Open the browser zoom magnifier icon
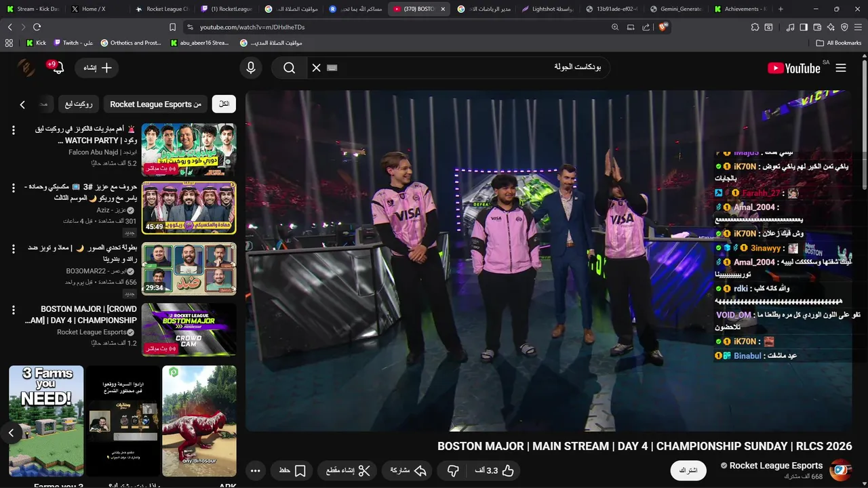The image size is (868, 488). click(x=615, y=27)
